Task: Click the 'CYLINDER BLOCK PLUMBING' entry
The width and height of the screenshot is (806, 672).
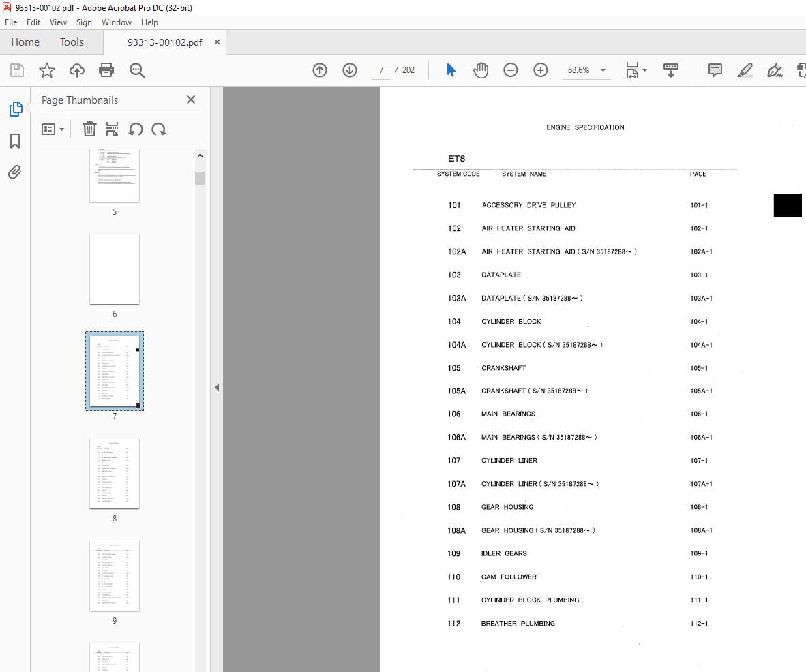Action: [x=530, y=600]
